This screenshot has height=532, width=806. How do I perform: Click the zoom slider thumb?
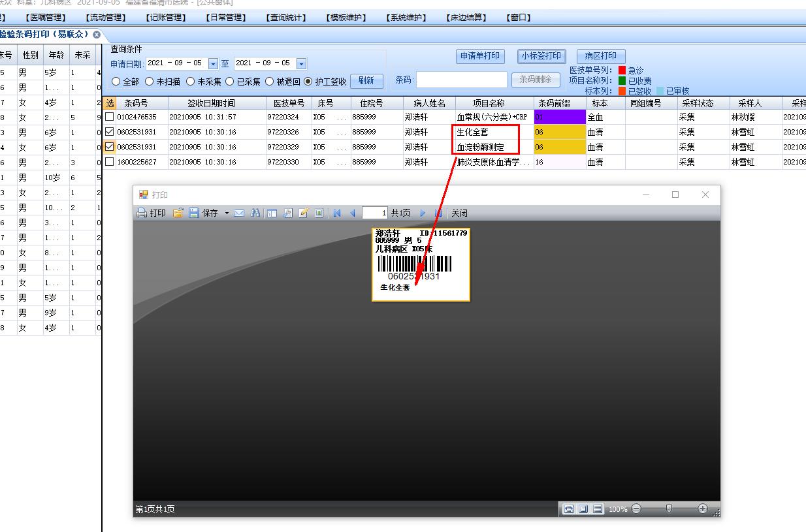click(x=669, y=509)
